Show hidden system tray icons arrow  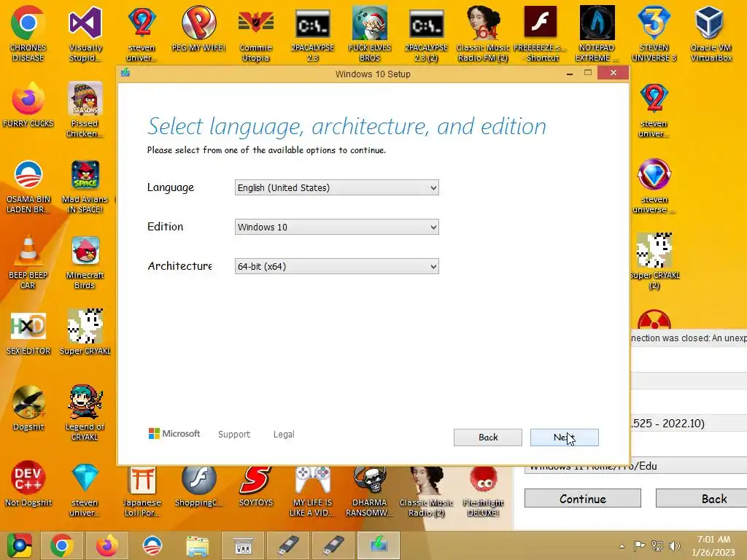click(x=622, y=545)
